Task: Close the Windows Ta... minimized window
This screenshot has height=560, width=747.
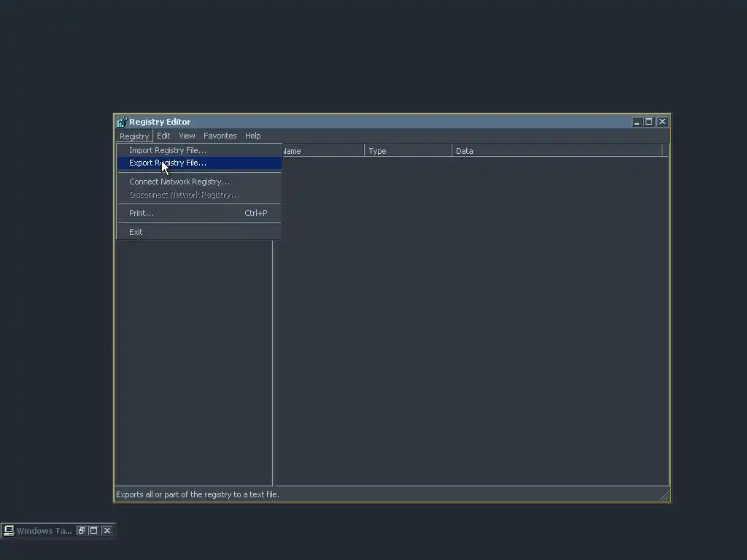Action: (107, 531)
